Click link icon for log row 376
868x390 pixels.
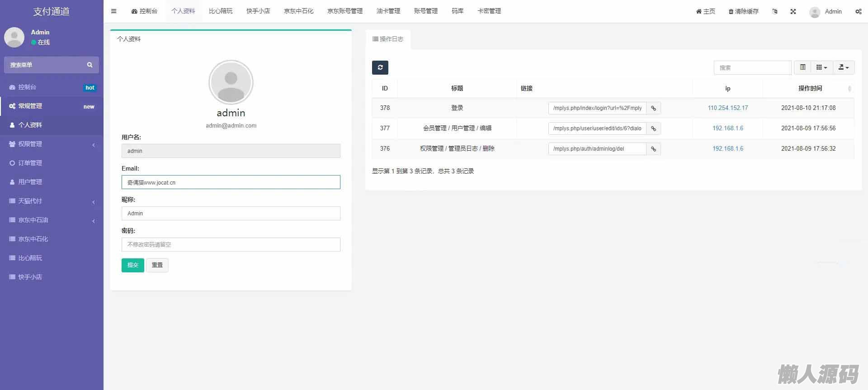tap(653, 149)
